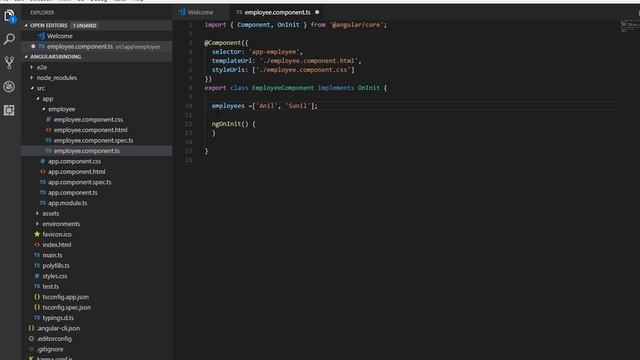The height and width of the screenshot is (360, 640).
Task: Select Welcome in Open Editors list
Action: pyautogui.click(x=97, y=36)
